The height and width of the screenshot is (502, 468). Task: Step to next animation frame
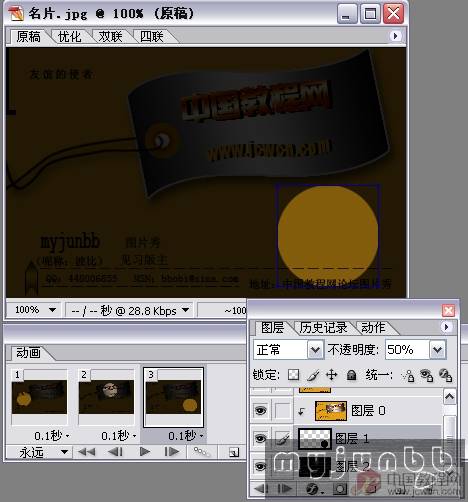coord(172,452)
